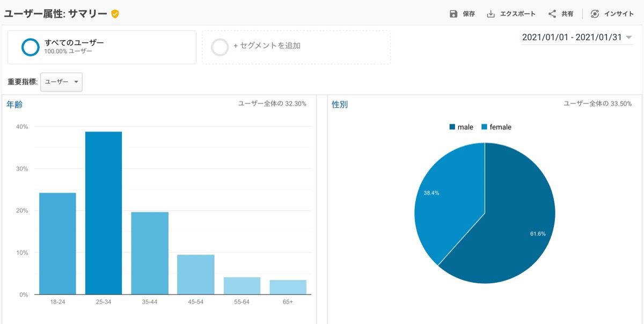Click the export download icon

(491, 14)
